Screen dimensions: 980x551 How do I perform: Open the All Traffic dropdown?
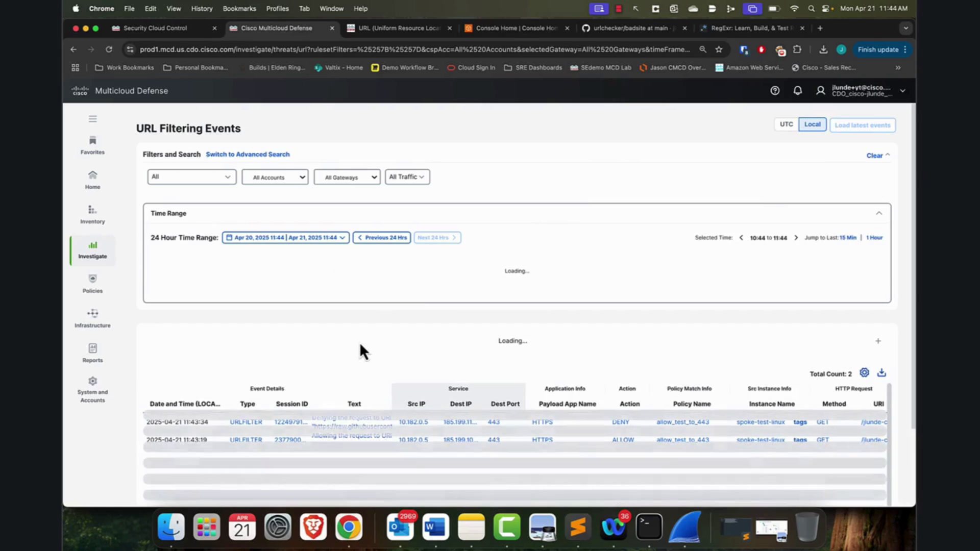click(x=407, y=177)
